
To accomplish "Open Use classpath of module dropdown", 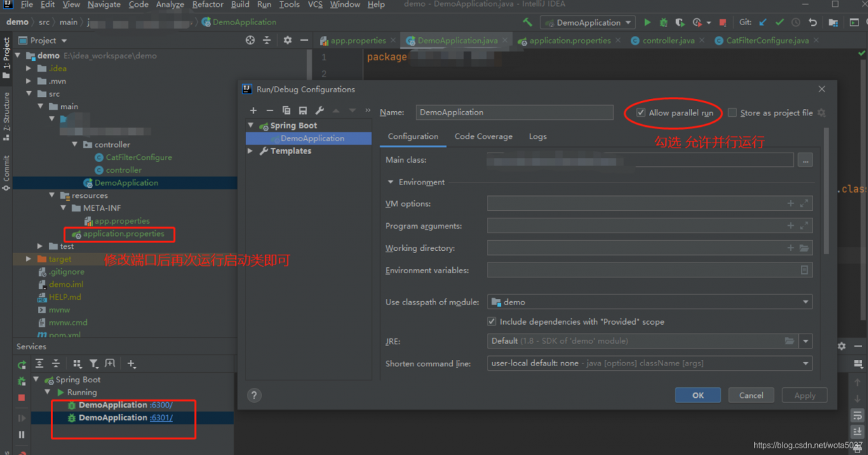I will click(x=650, y=302).
